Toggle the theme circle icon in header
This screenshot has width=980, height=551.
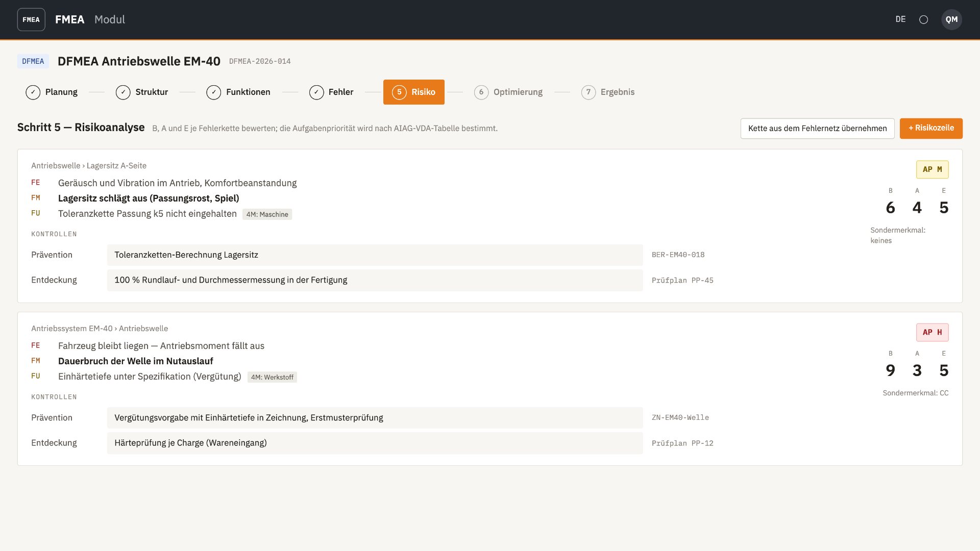click(923, 19)
